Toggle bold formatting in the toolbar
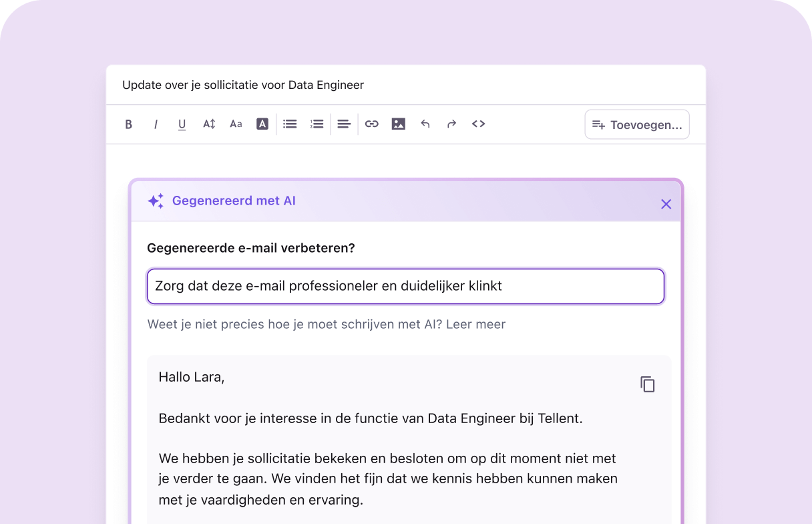 point(129,124)
